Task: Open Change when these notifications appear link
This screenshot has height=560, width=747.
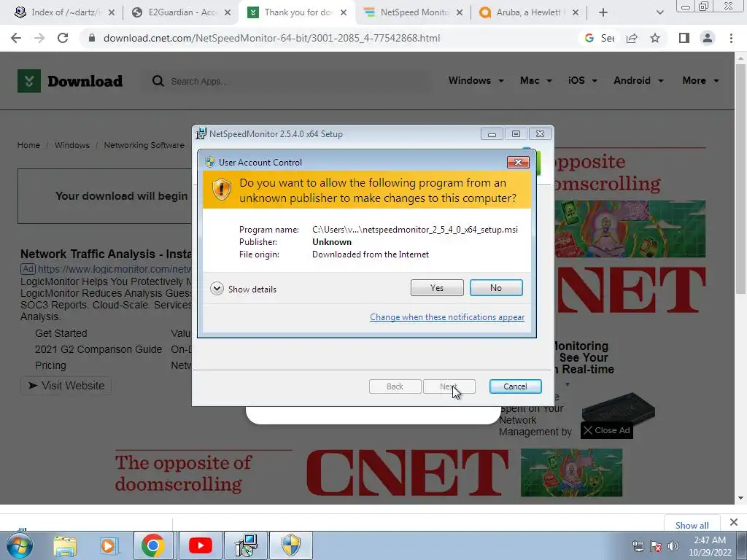Action: (x=447, y=317)
